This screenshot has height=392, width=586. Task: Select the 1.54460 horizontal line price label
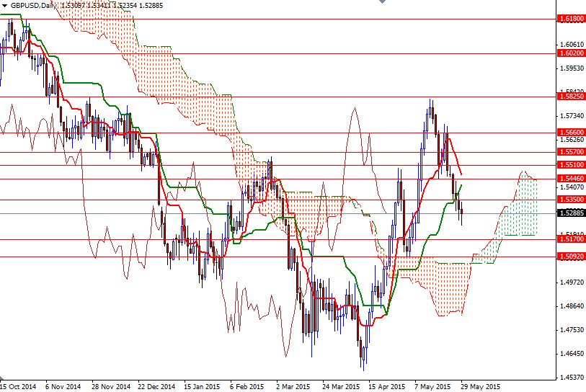571,179
